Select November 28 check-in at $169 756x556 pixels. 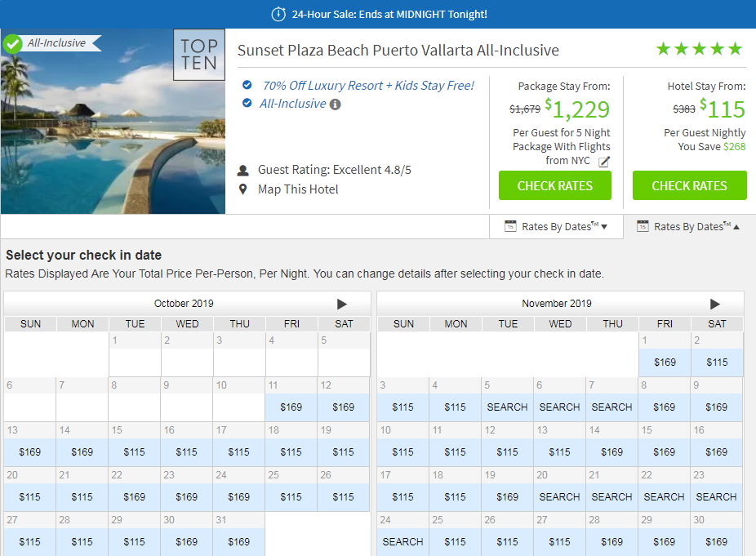click(611, 542)
